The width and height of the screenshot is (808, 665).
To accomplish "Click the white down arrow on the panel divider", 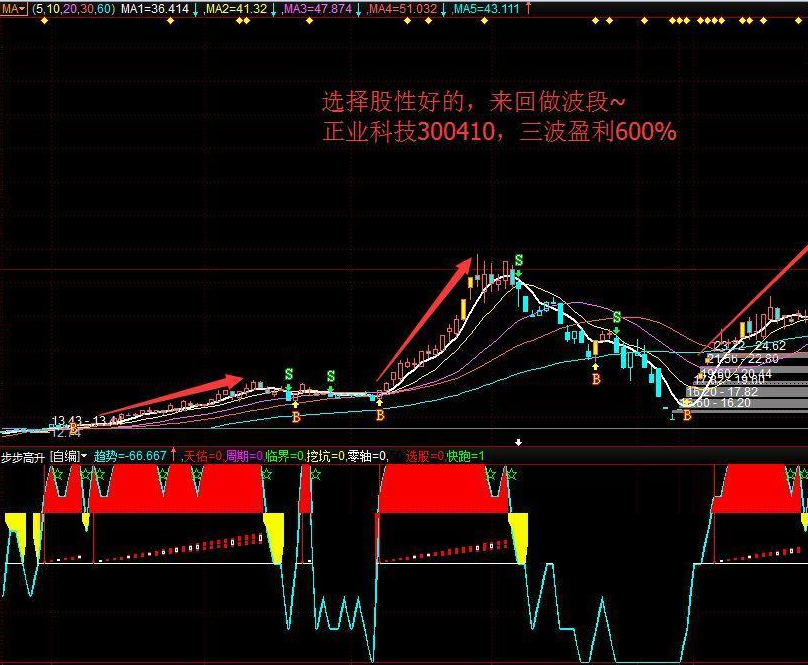I will [518, 442].
